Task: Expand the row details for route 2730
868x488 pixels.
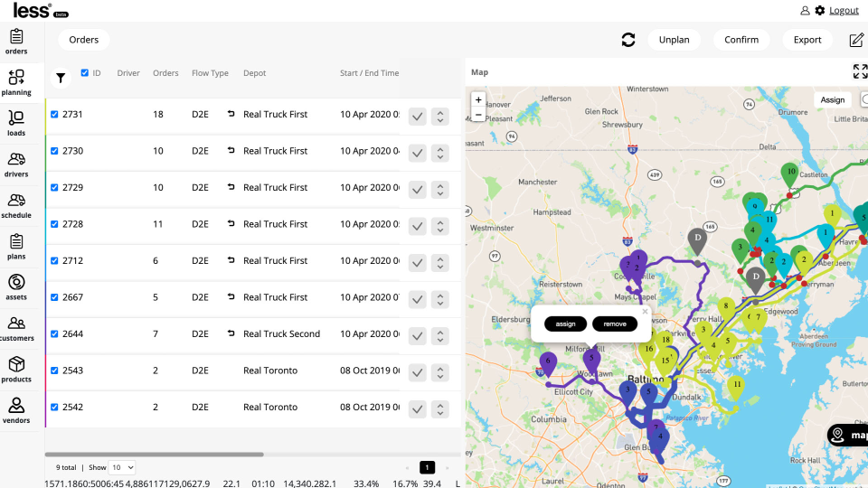Action: pyautogui.click(x=440, y=154)
